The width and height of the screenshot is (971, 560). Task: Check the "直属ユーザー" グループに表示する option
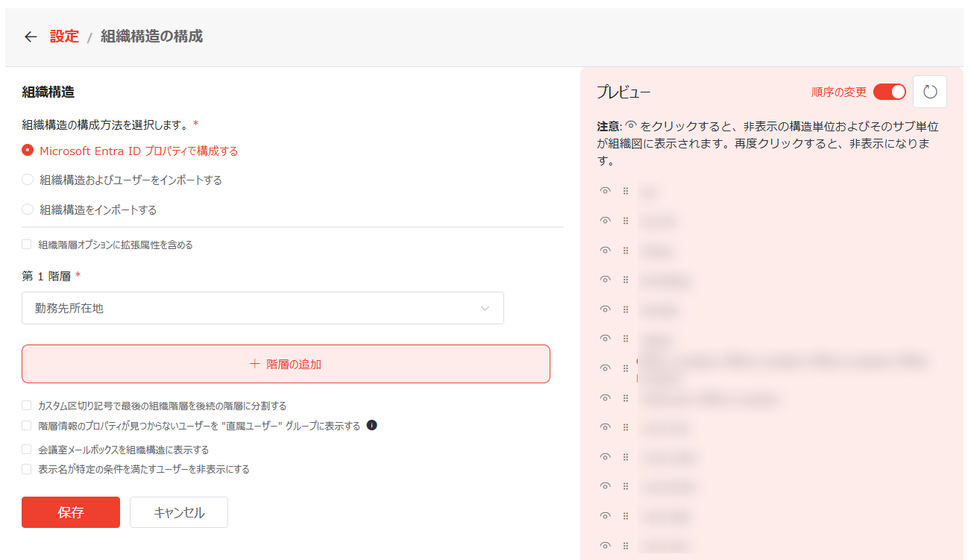tap(27, 426)
